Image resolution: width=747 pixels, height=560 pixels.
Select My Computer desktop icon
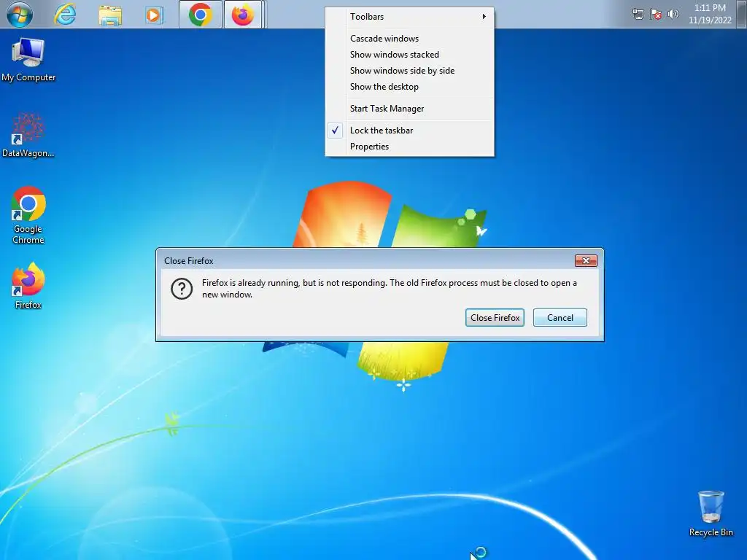(28, 60)
